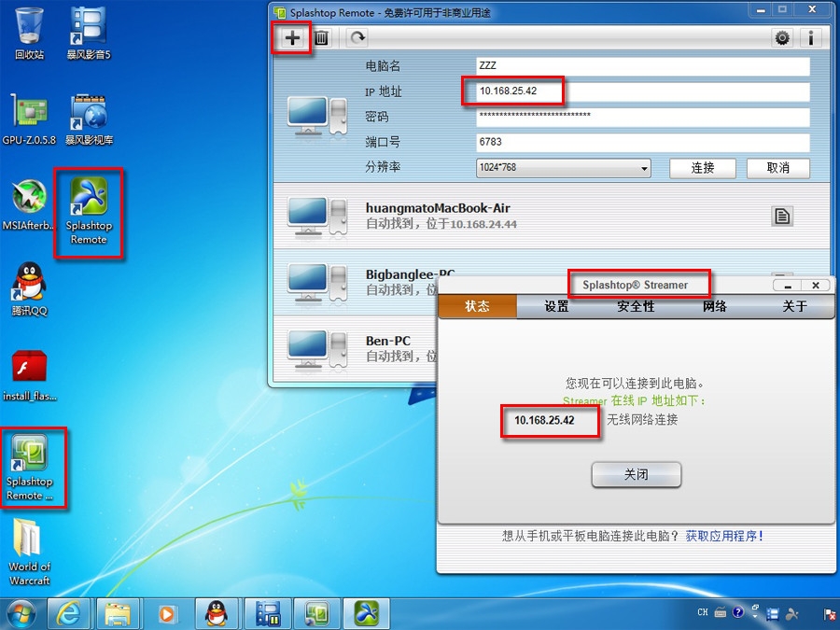
Task: Click the input method keyboard tray icon
Action: 721,612
